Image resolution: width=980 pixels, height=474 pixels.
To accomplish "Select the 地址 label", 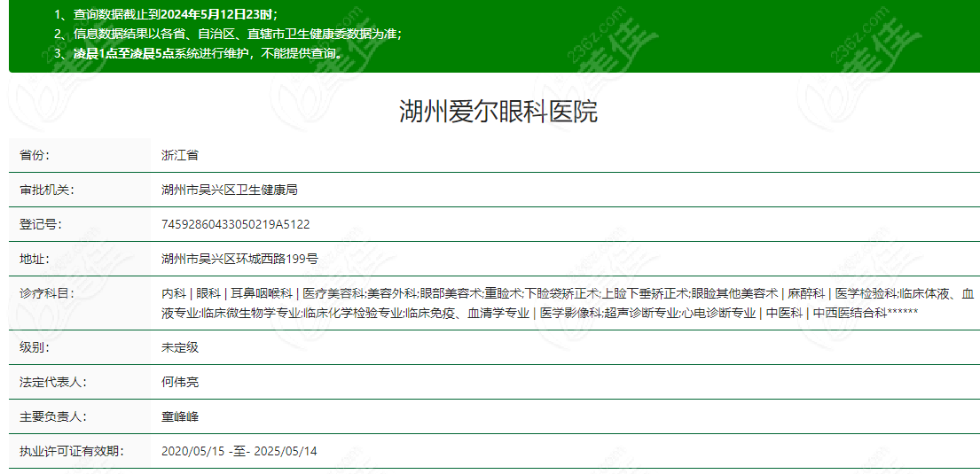I will 35,259.
